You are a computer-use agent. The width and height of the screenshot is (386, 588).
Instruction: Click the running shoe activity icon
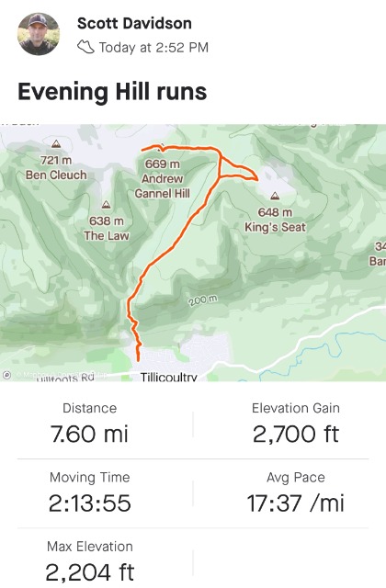[x=85, y=47]
